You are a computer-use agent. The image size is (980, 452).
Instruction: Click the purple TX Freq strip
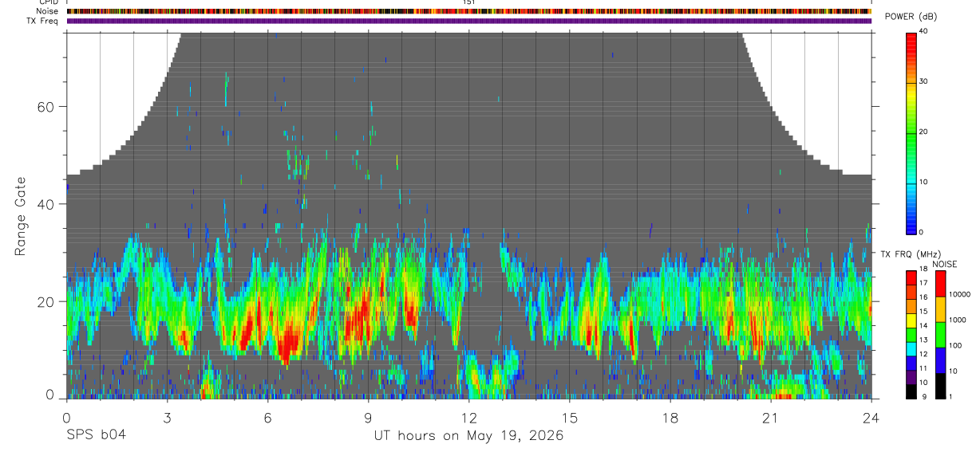tap(468, 21)
